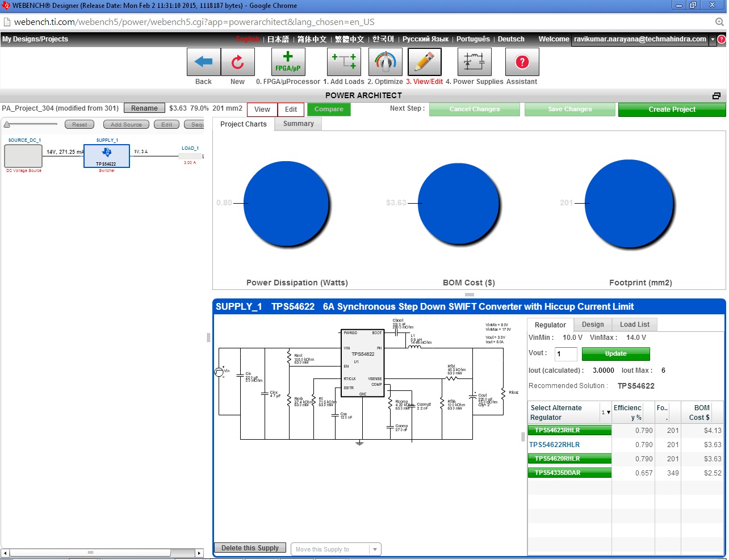Screen dimensions: 729x560
Task: Click the diagram scrollbar left arrow
Action: coord(5,553)
